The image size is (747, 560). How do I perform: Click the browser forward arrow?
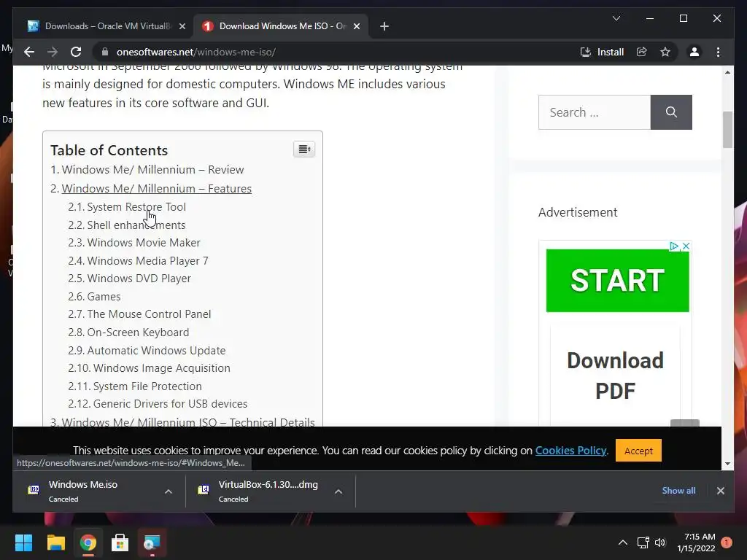click(53, 52)
